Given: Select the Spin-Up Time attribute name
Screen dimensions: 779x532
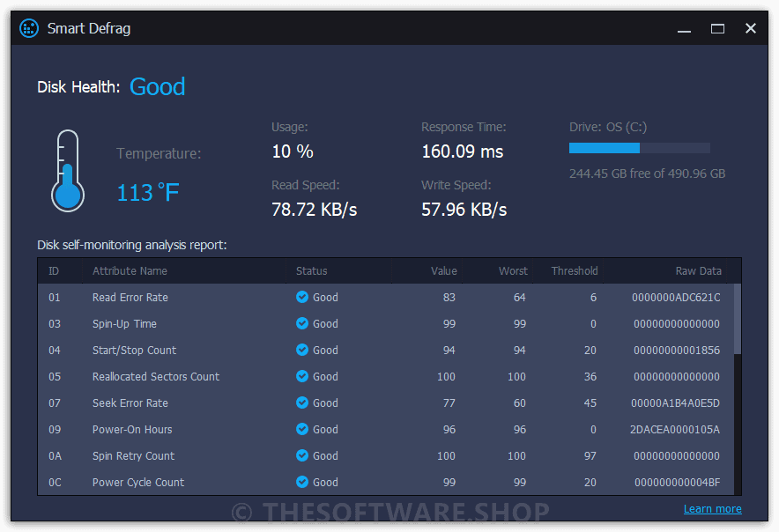Looking at the screenshot, I should tap(124, 324).
